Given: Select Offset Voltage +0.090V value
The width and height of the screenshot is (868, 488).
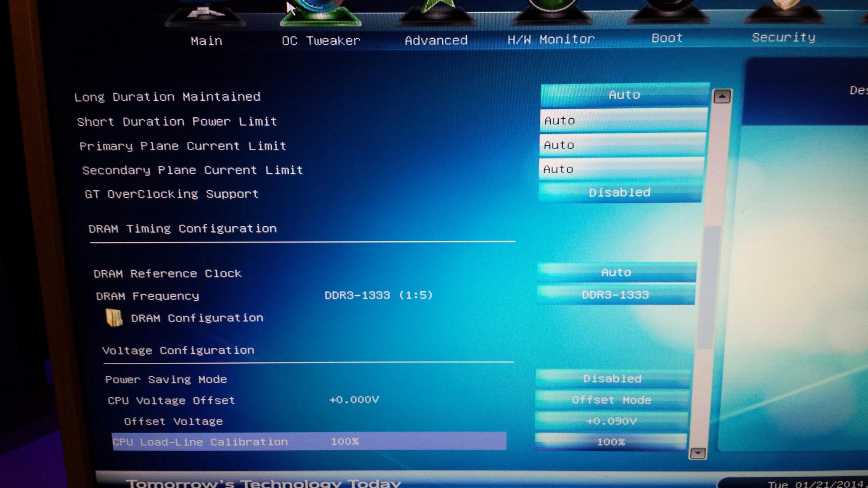Looking at the screenshot, I should (611, 421).
